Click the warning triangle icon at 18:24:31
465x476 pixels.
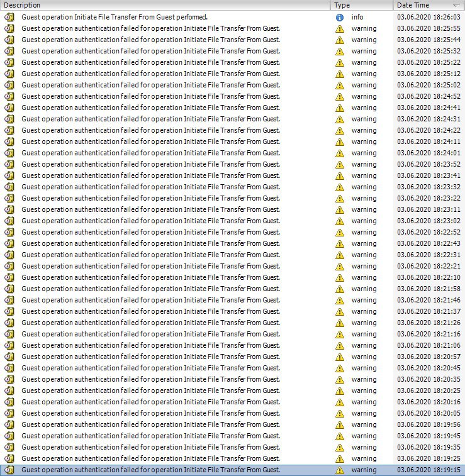(340, 119)
